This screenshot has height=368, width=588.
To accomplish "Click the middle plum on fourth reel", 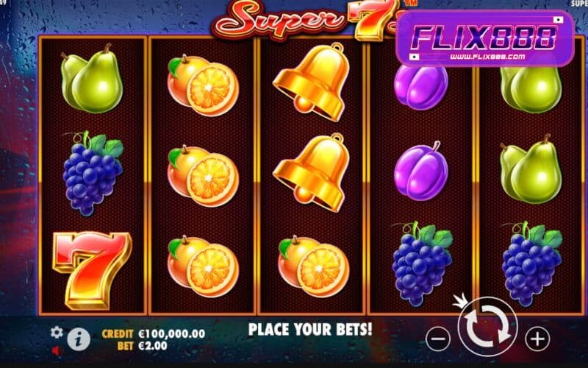I will tap(420, 171).
